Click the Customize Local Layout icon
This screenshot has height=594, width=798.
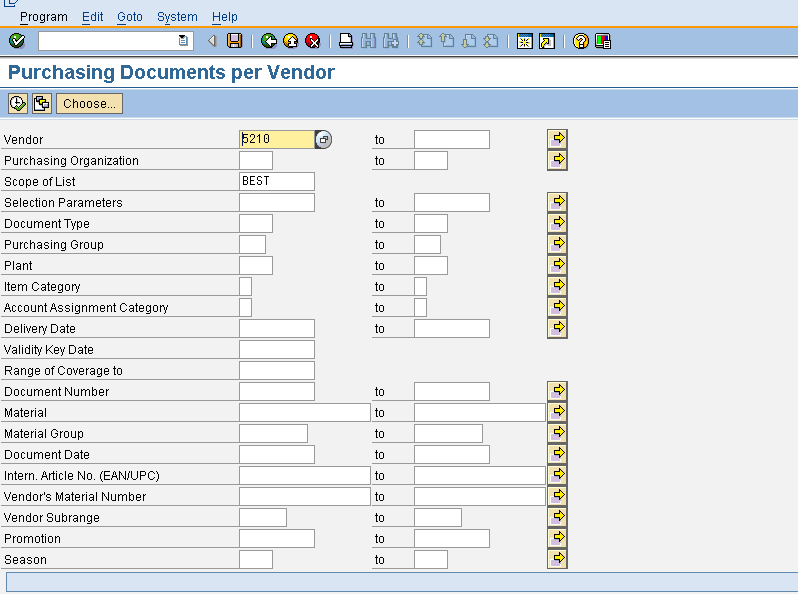pyautogui.click(x=603, y=41)
